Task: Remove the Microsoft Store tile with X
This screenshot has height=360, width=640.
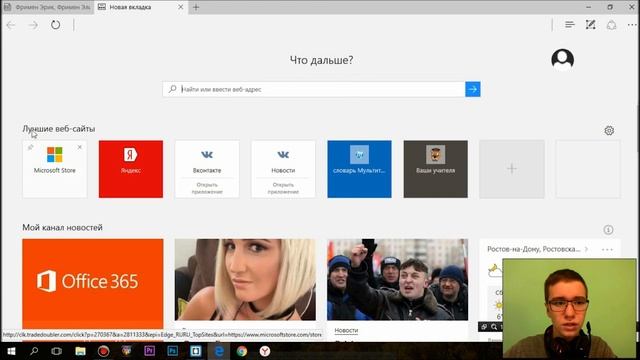Action: (x=80, y=147)
